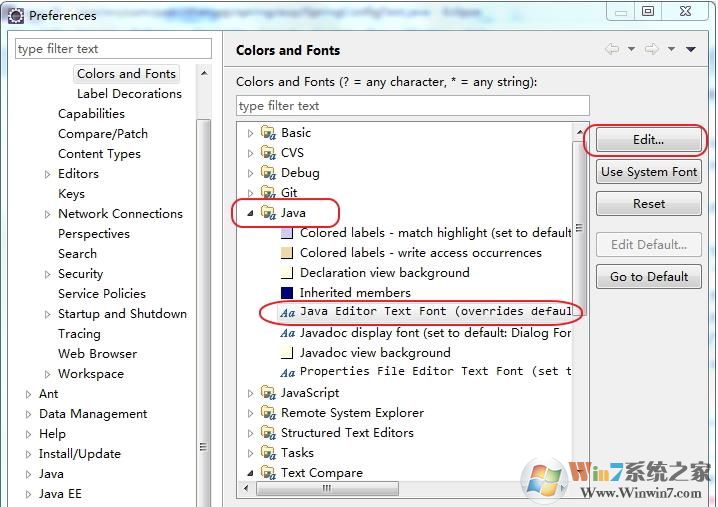Expand the Java node in left sidebar
This screenshot has height=507, width=718.
coord(28,474)
